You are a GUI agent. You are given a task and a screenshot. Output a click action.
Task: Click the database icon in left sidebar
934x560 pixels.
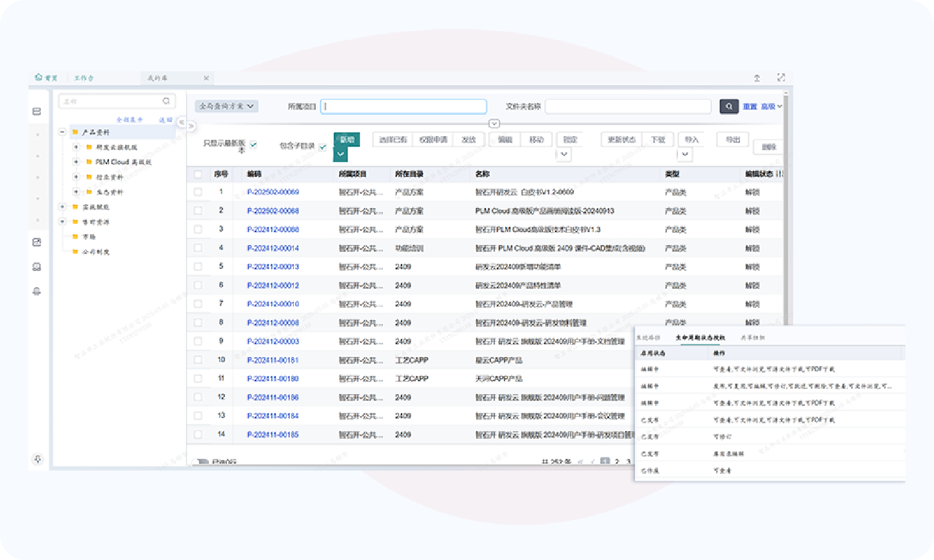pos(37,111)
